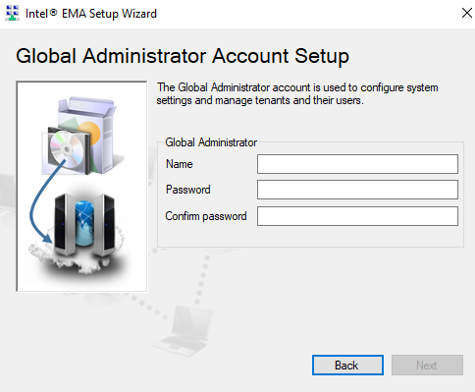
Task: Click the CD disc in the illustration
Action: click(67, 150)
